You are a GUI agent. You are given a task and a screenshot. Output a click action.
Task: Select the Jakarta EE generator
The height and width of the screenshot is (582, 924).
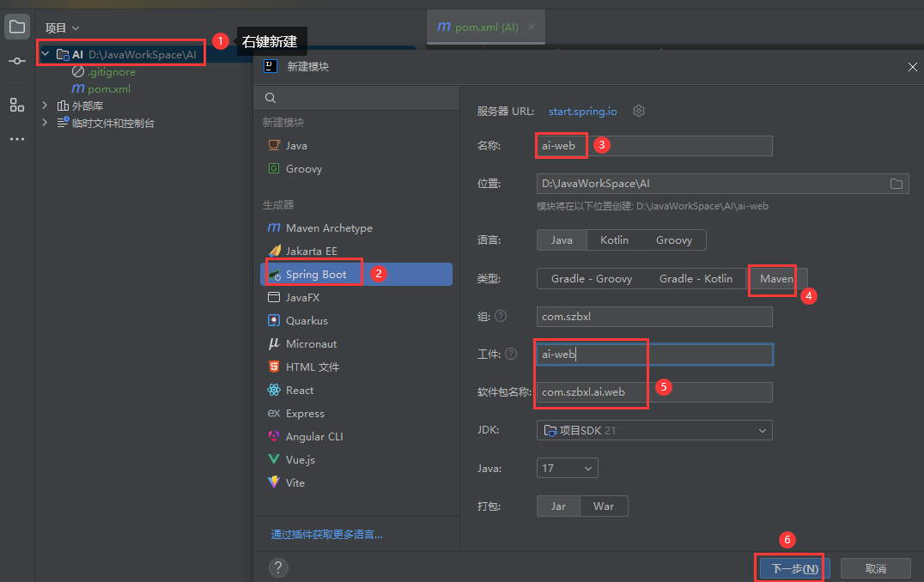(x=356, y=251)
